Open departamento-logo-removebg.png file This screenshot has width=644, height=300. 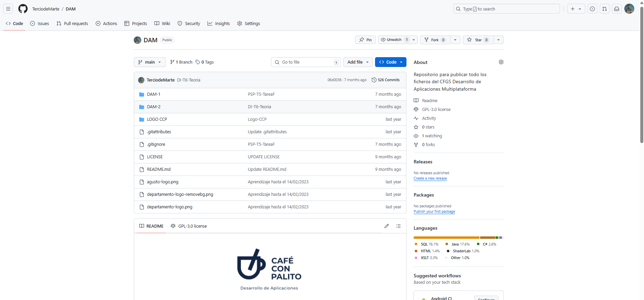(180, 194)
